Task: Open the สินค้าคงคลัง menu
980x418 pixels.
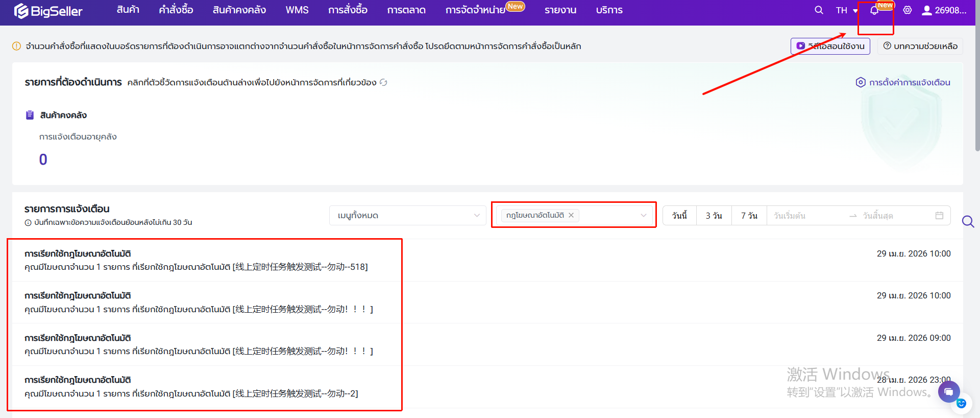Action: (239, 10)
